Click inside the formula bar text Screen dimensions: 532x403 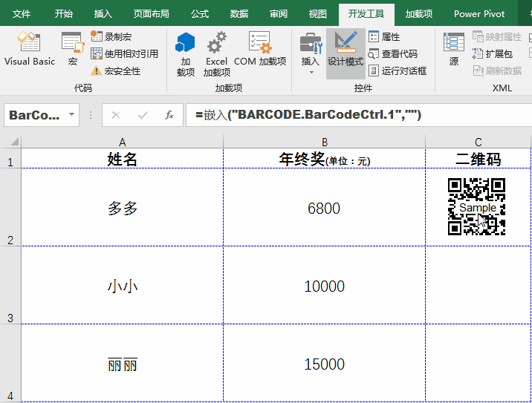coord(334,115)
